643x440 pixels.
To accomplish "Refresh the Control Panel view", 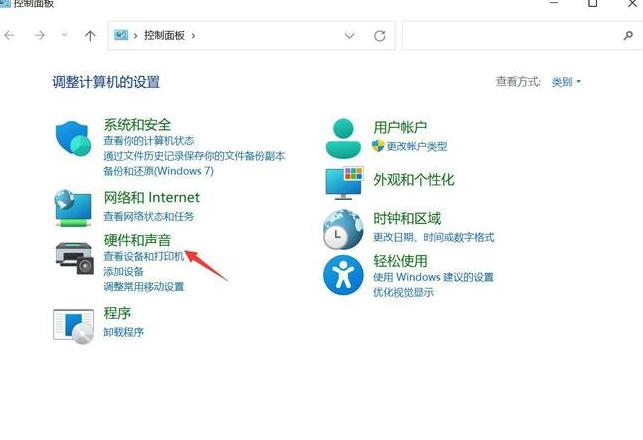I will click(380, 36).
